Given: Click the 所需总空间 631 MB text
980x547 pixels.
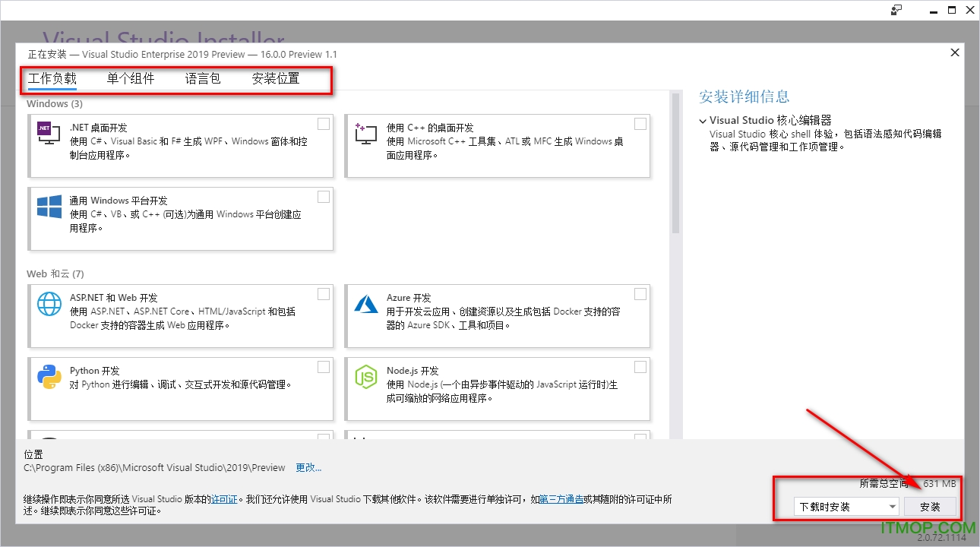Looking at the screenshot, I should tap(908, 484).
